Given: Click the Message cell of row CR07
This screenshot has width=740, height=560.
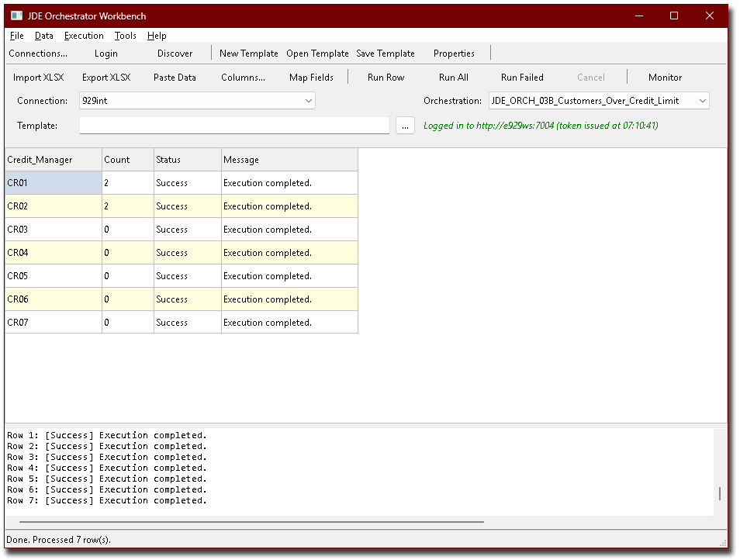Looking at the screenshot, I should 289,322.
